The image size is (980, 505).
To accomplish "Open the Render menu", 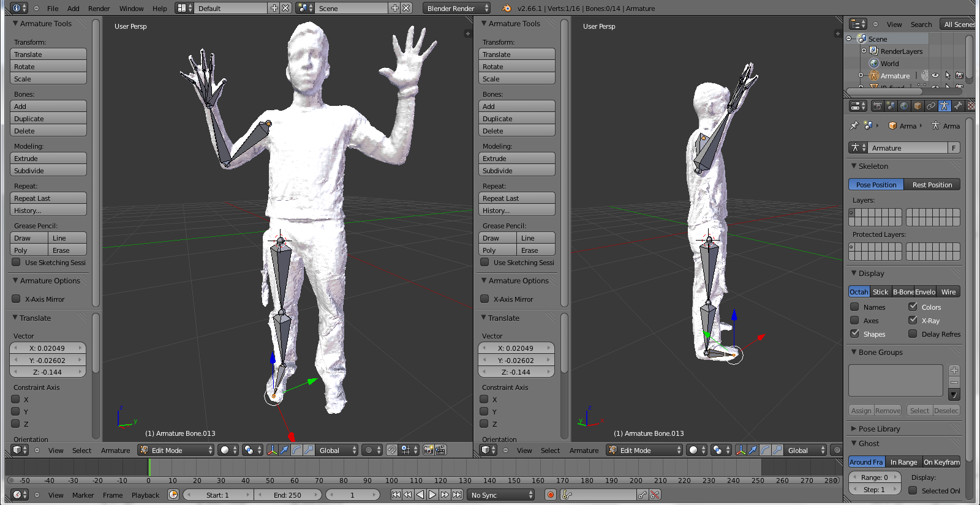I will [99, 8].
